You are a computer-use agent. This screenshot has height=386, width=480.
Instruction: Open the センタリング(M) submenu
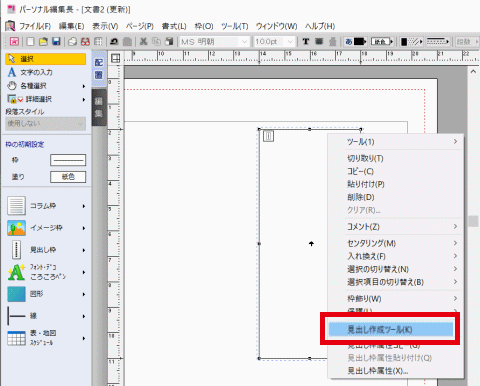pos(395,243)
